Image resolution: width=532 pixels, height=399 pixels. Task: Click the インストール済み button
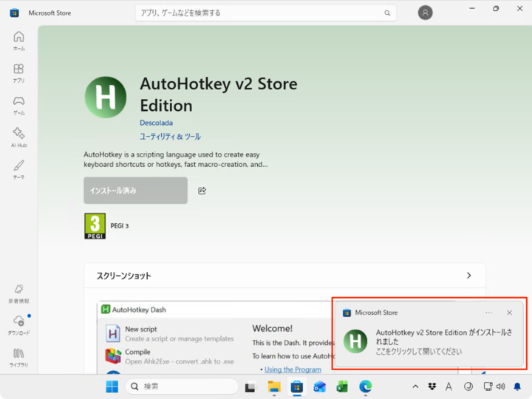click(x=135, y=191)
